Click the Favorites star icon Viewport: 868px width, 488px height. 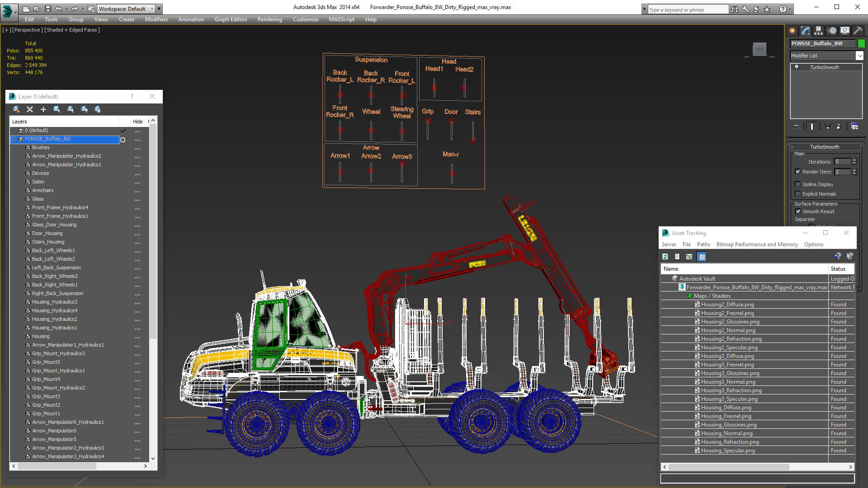[767, 9]
